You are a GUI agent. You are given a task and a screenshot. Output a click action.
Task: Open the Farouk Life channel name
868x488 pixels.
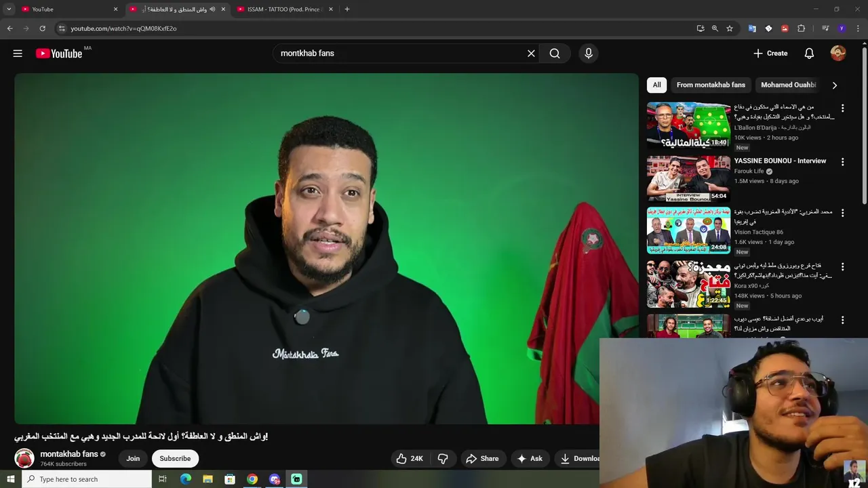point(749,171)
